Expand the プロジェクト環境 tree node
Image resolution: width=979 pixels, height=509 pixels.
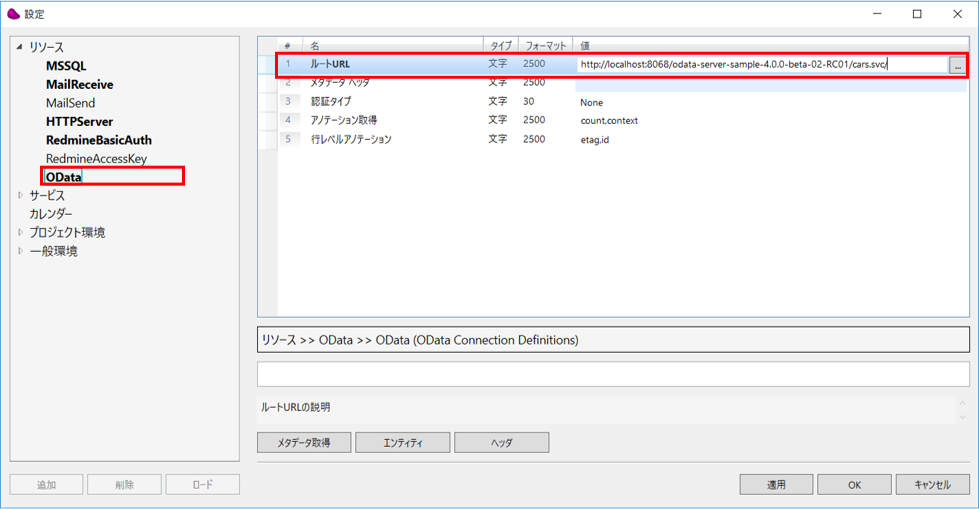(x=20, y=233)
